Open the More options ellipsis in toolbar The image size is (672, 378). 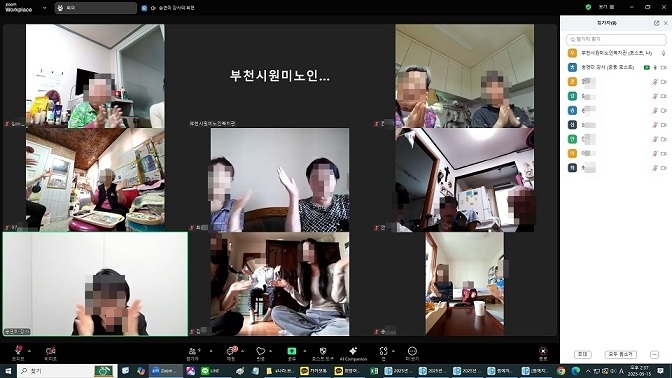412,353
